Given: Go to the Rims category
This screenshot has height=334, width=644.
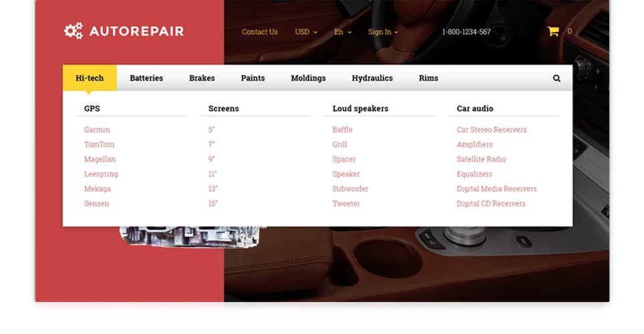Looking at the screenshot, I should 428,77.
